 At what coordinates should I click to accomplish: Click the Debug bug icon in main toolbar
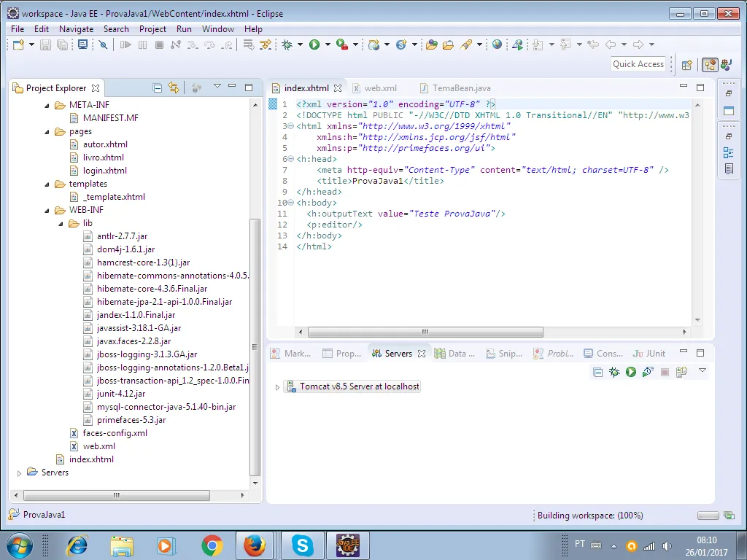(287, 45)
